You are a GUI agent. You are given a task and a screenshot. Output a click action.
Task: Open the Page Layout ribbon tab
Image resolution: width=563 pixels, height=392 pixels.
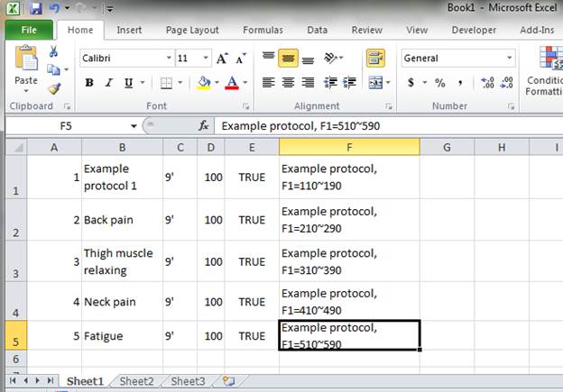tap(192, 30)
